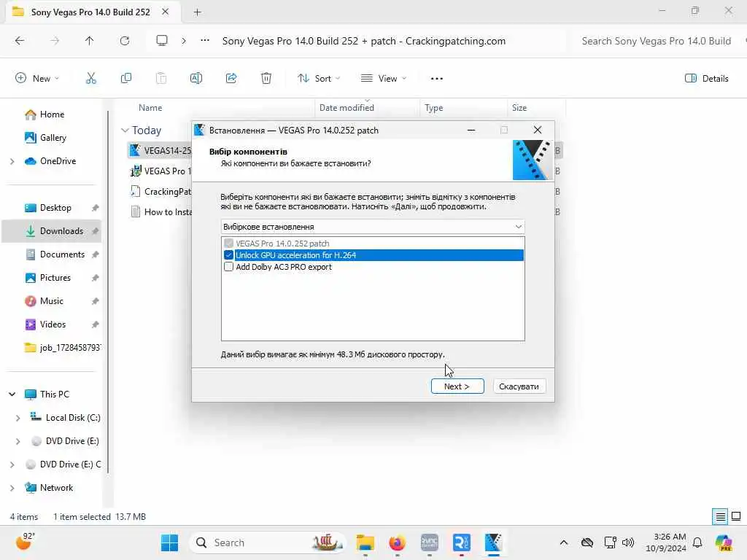Viewport: 747px width, 560px height.
Task: Expand the OneDrive tree node
Action: pos(12,161)
